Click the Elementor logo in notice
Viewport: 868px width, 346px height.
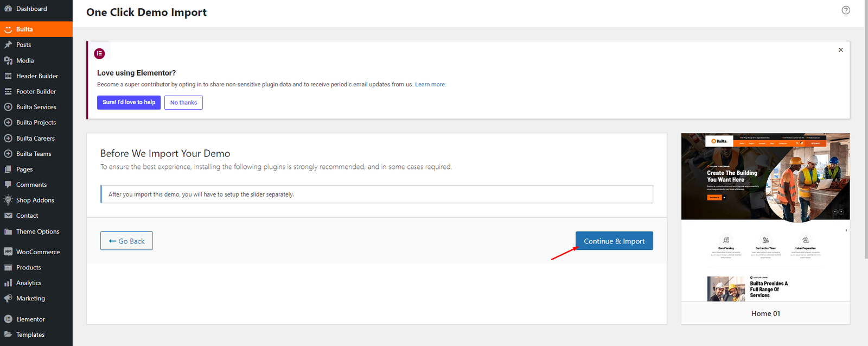pyautogui.click(x=99, y=53)
